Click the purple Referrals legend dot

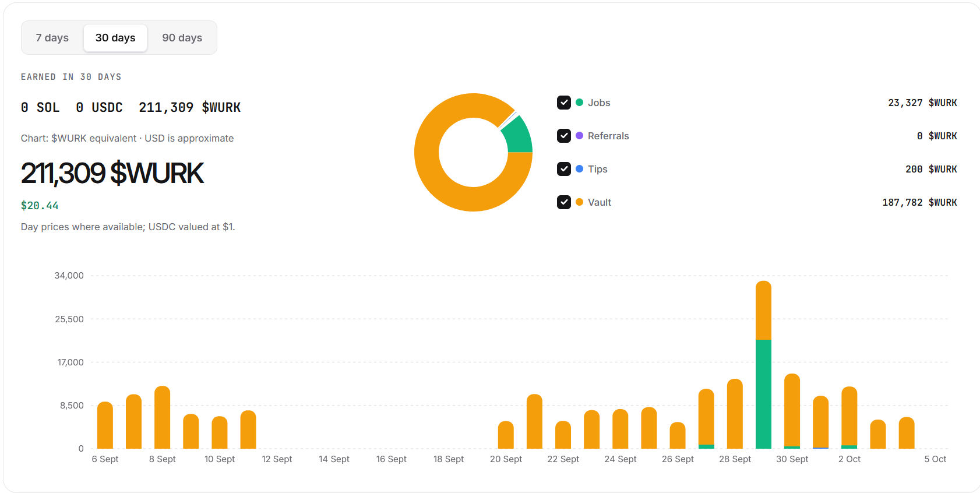(579, 136)
